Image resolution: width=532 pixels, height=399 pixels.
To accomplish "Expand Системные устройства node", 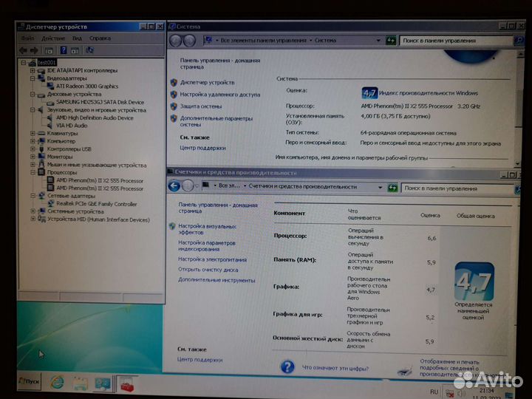I will tap(33, 211).
